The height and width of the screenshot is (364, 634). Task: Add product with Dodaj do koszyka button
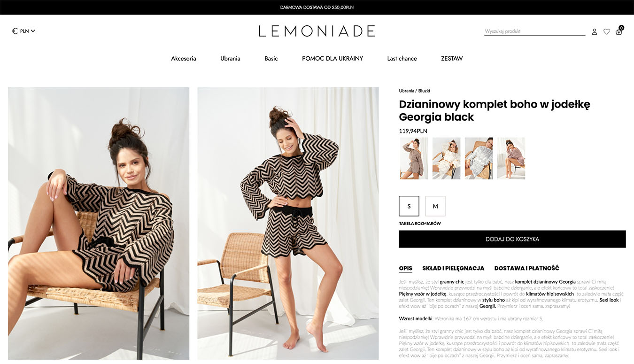click(x=512, y=239)
